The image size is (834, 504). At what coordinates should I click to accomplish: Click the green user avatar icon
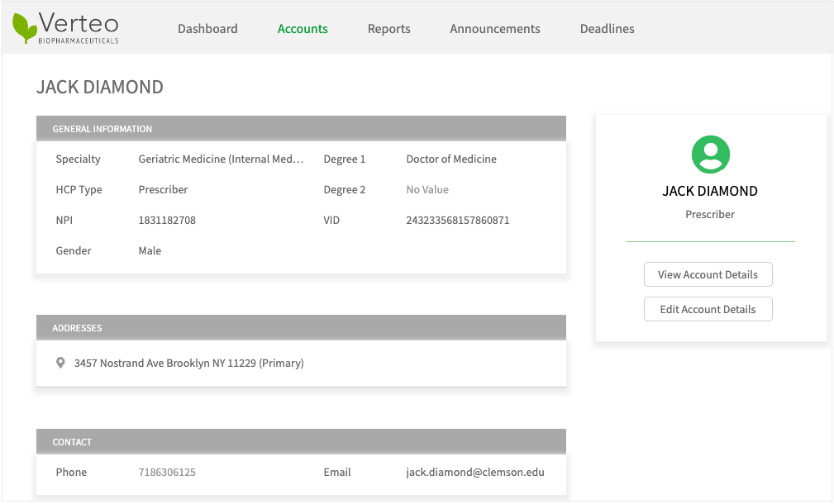(x=710, y=154)
